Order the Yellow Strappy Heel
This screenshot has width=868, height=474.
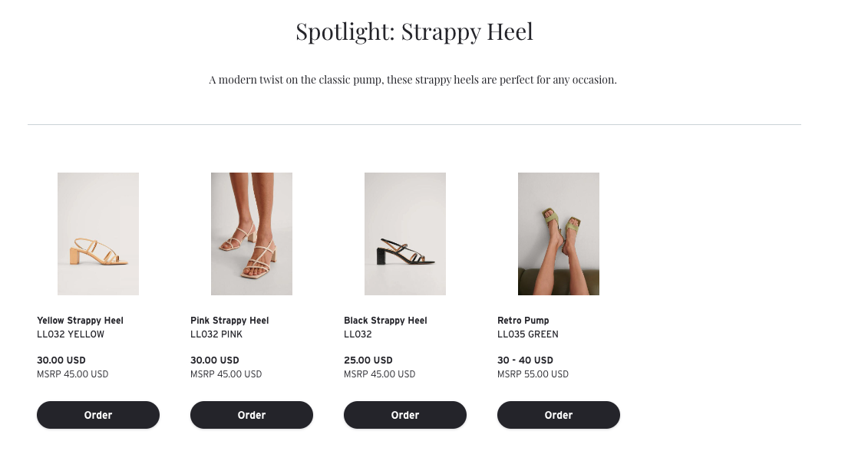(x=98, y=415)
